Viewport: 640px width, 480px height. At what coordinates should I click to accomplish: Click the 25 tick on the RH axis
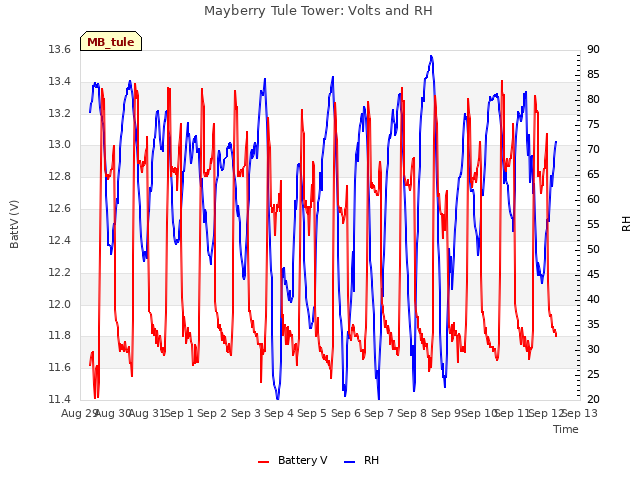coord(593,374)
